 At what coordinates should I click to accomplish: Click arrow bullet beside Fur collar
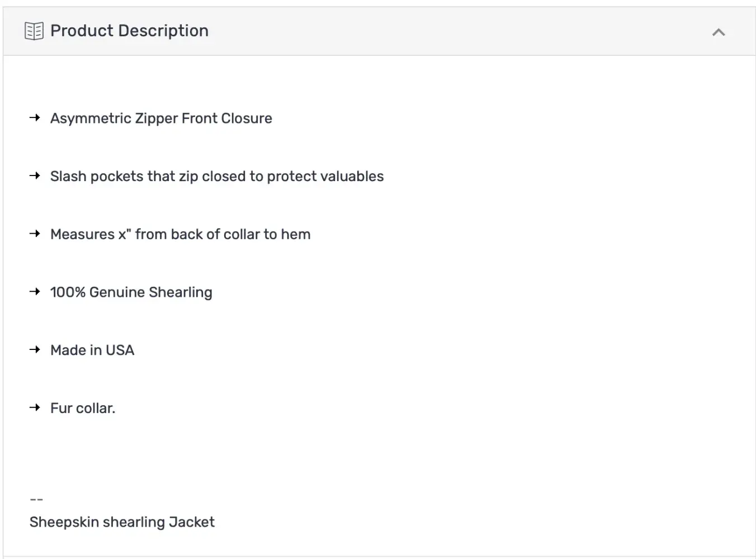click(x=35, y=408)
